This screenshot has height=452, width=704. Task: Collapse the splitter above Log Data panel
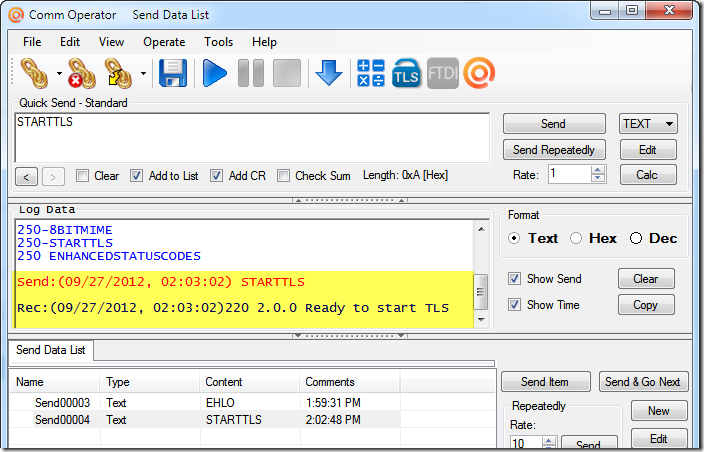tap(350, 200)
